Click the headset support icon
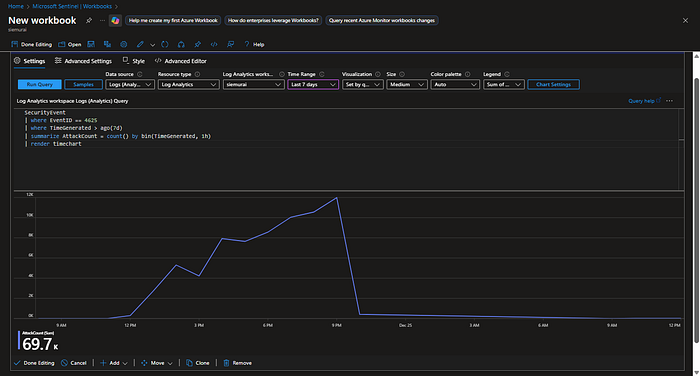Image resolution: width=700 pixels, height=376 pixels. coord(181,44)
